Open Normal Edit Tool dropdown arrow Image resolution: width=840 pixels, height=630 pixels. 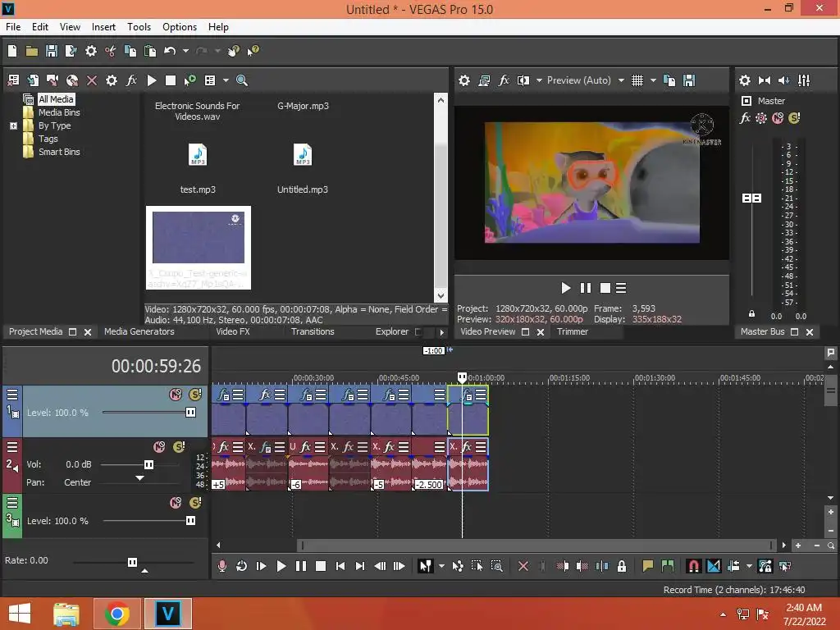441,566
